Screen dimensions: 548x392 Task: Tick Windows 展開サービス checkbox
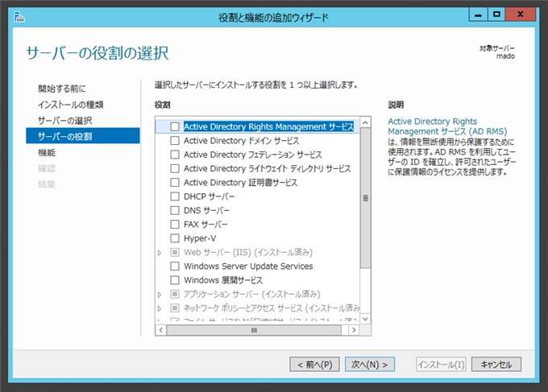pos(175,280)
